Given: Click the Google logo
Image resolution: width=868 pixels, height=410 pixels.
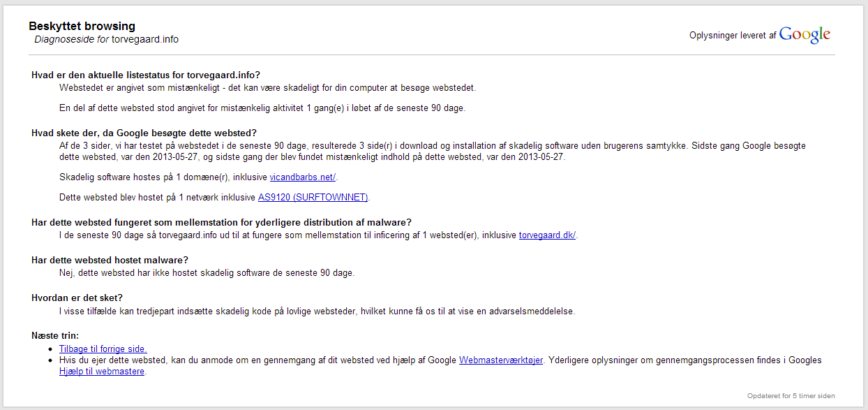Looking at the screenshot, I should pos(805,35).
